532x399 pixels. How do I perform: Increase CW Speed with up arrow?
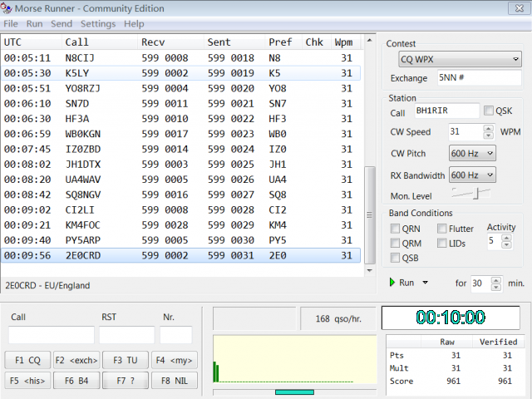[x=488, y=128]
